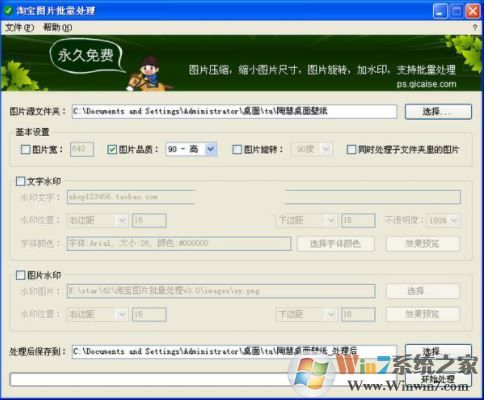The width and height of the screenshot is (485, 400).
Task: Click the 字体颜色 field showing Arial font info
Action: [179, 244]
